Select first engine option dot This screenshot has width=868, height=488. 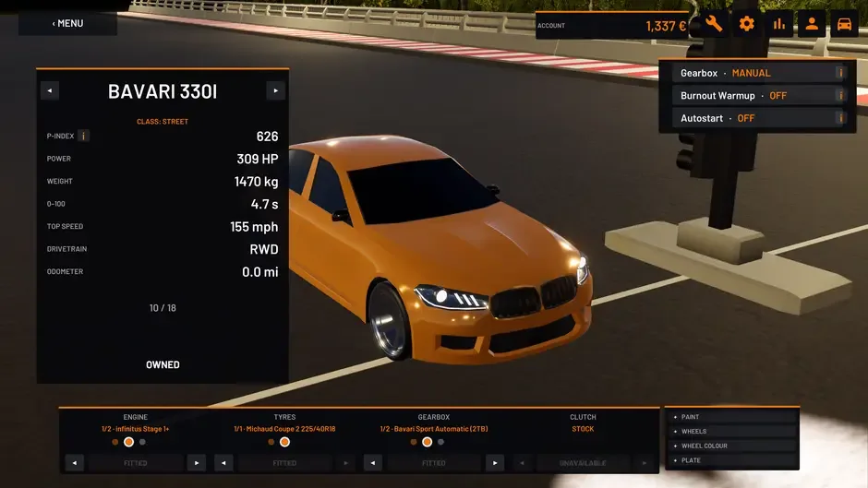tap(115, 442)
